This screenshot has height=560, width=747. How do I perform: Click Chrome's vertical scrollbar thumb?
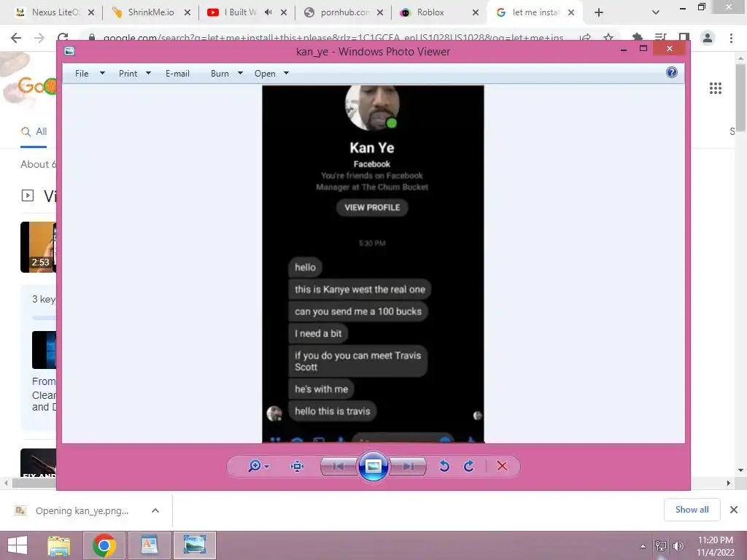click(740, 97)
